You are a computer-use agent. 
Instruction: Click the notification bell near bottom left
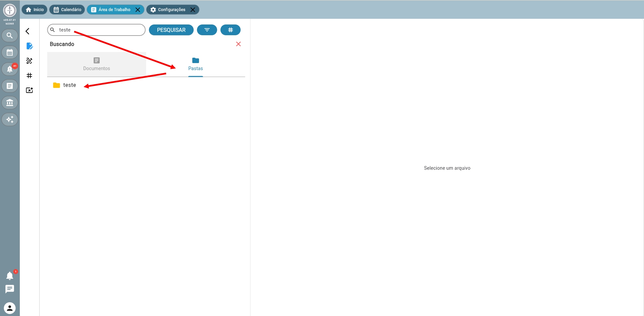[10, 276]
